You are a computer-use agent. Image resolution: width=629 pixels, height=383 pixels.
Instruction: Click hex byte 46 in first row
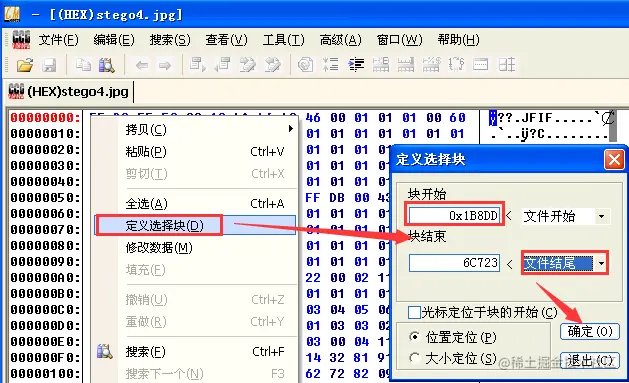click(313, 118)
